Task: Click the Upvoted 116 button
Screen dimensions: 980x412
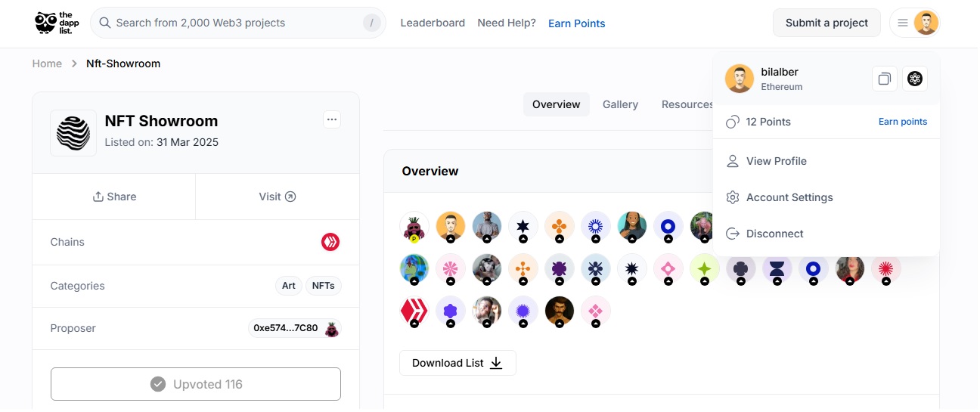Action: tap(196, 384)
